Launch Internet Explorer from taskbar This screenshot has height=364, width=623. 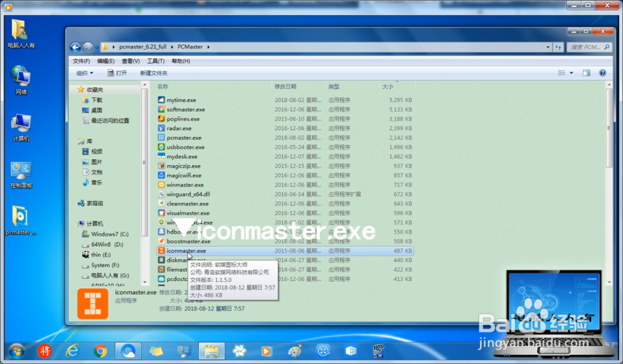[72, 352]
